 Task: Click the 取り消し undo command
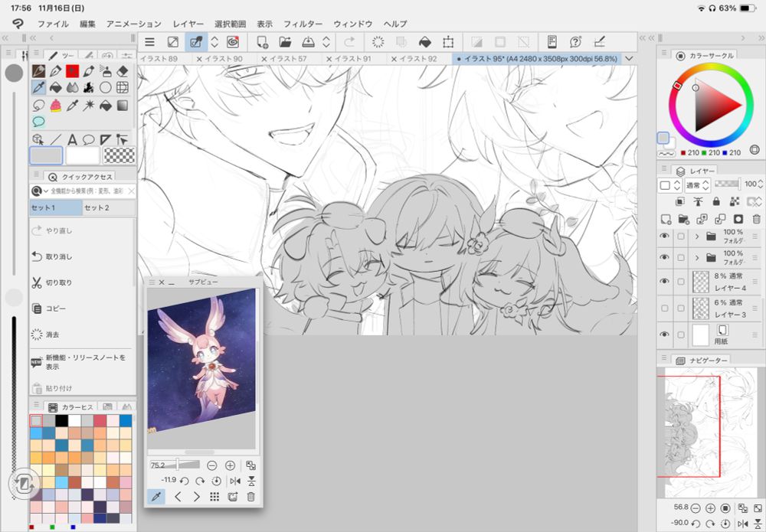(82, 256)
